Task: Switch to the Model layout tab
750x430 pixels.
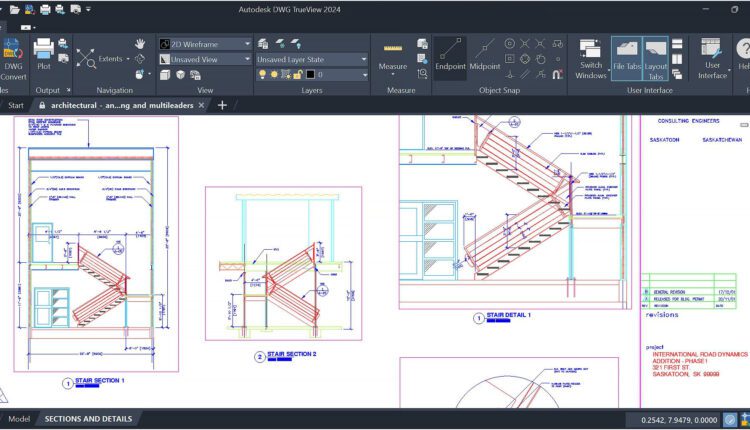Action: coord(19,419)
